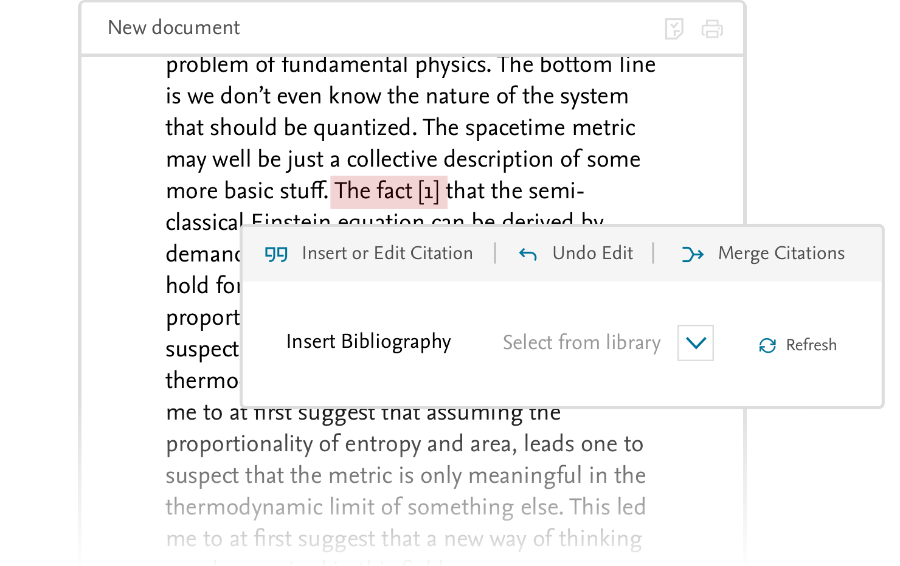Place cursor on 'fundamental physics' text

[x=386, y=65]
